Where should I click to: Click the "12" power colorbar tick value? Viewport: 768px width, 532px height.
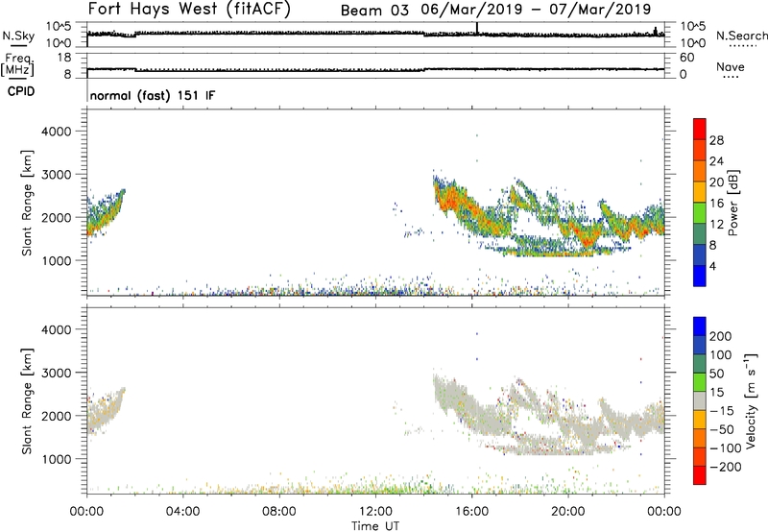[716, 225]
